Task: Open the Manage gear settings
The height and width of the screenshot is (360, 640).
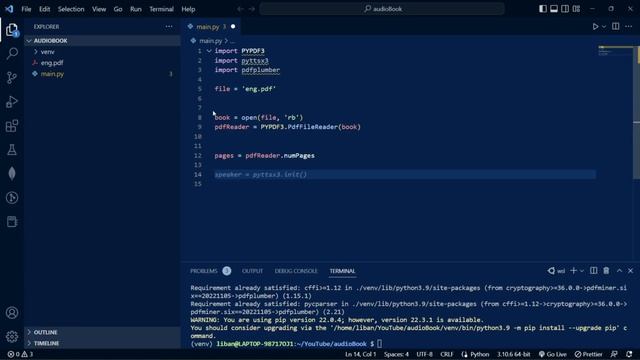Action: (x=12, y=336)
